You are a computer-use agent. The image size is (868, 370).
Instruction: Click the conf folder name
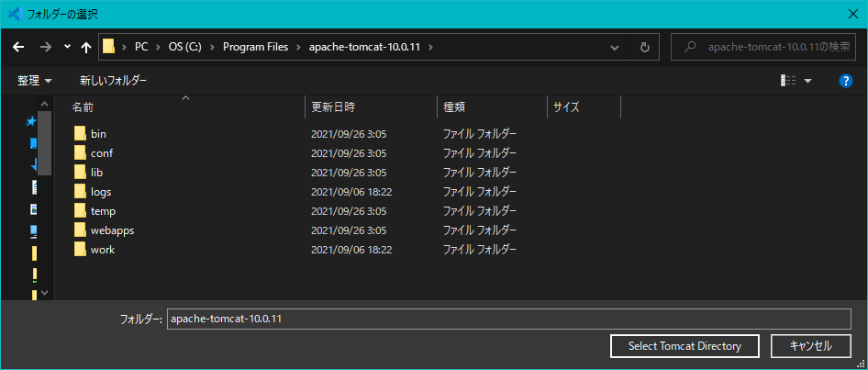pyautogui.click(x=101, y=153)
